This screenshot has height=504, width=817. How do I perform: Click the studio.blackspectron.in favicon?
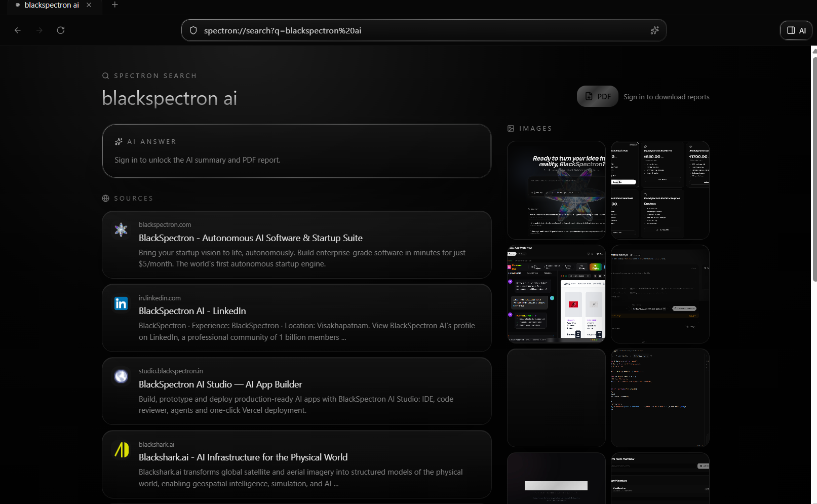[121, 376]
